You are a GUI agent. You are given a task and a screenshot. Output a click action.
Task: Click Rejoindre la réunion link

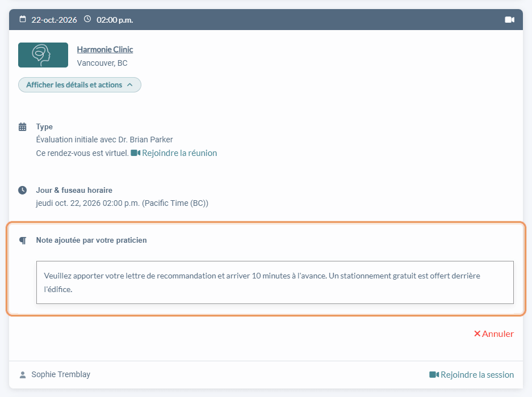click(x=174, y=153)
